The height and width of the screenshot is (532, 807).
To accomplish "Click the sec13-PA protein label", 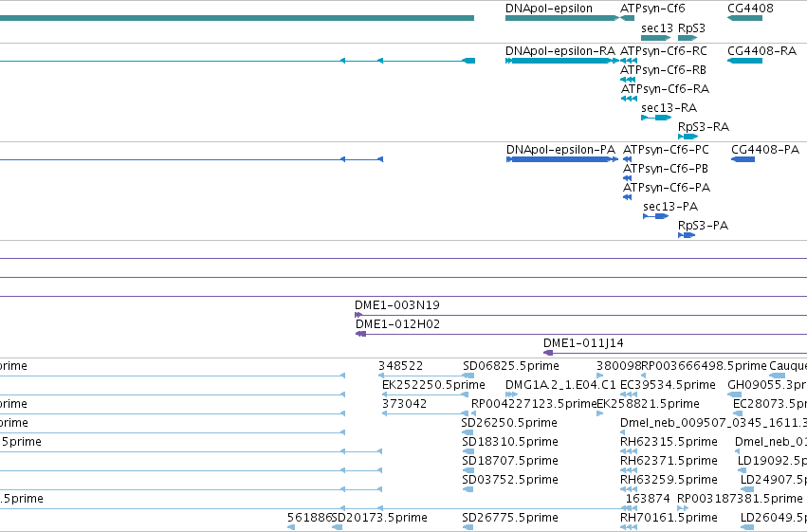I will [x=670, y=207].
